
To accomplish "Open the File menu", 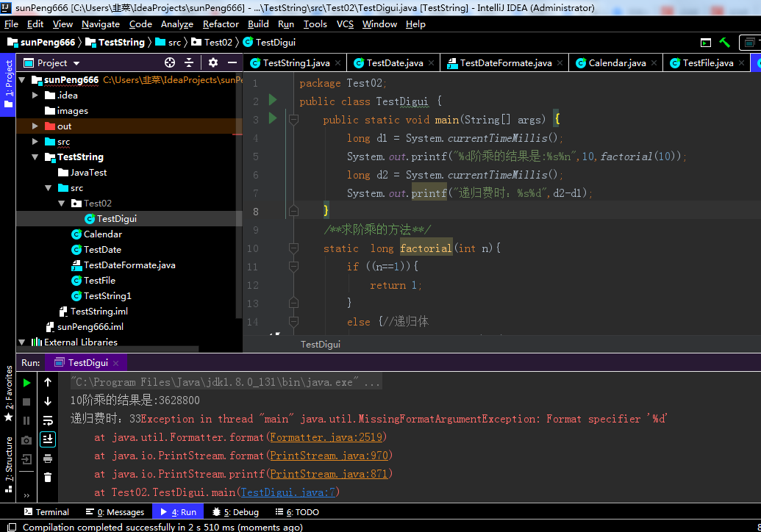I will 11,24.
